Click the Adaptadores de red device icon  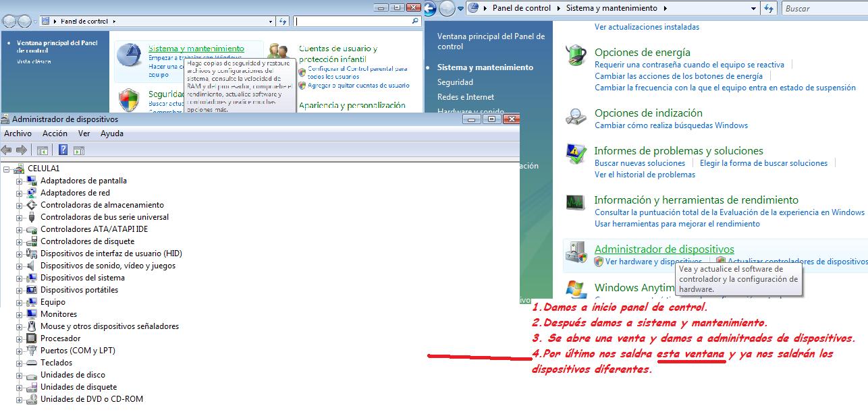pyautogui.click(x=32, y=193)
